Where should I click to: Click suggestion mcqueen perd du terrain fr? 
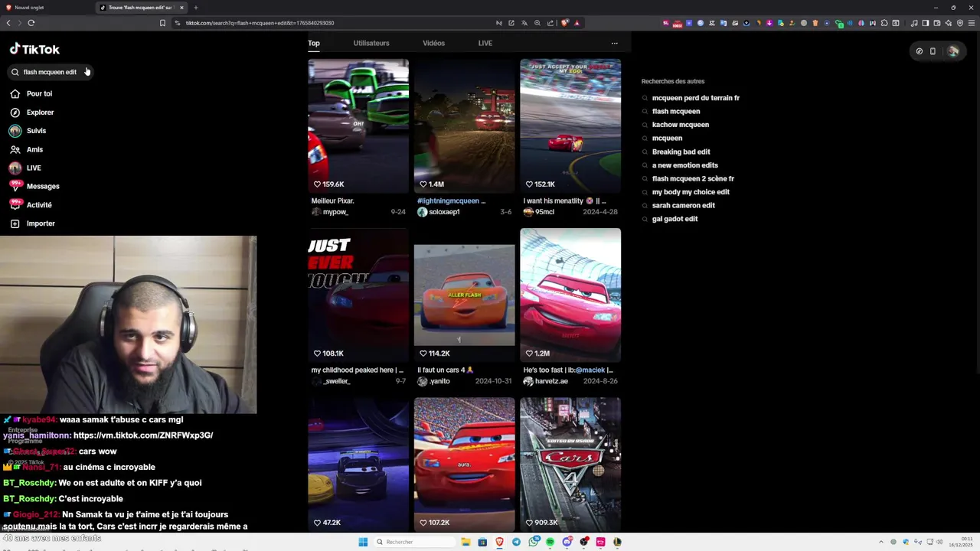[695, 98]
